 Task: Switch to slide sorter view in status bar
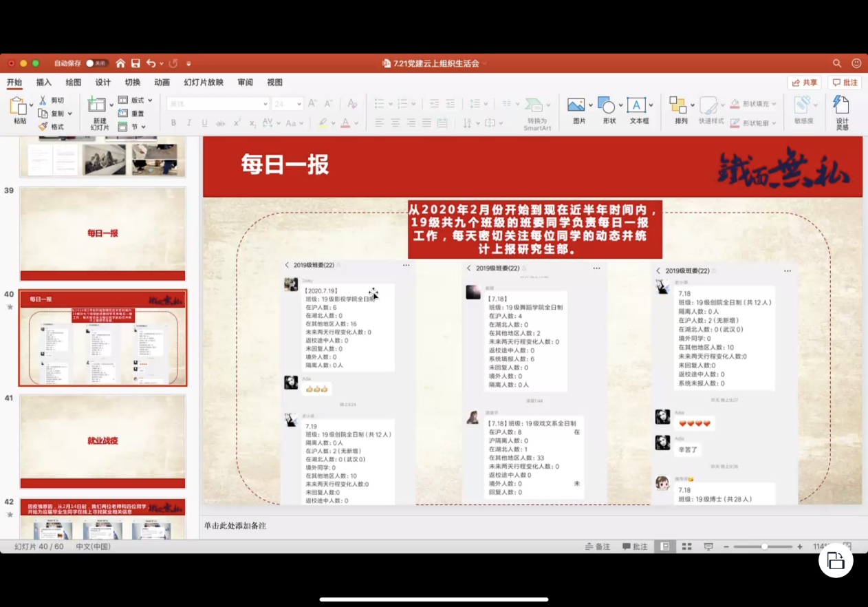point(686,546)
